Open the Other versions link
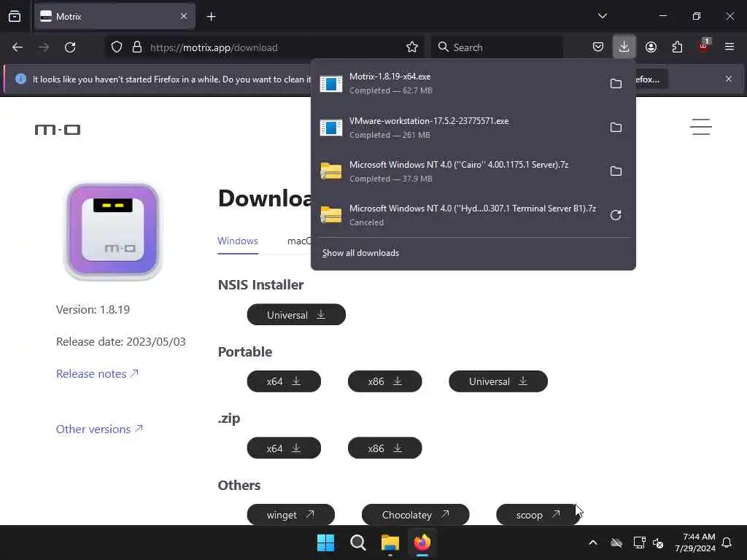747x560 pixels. point(99,429)
